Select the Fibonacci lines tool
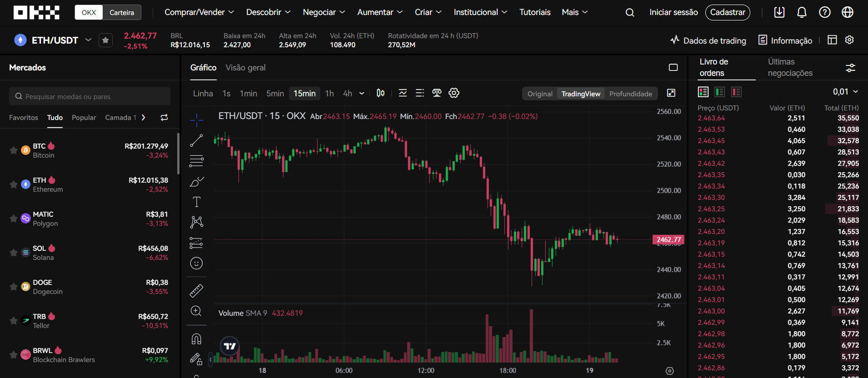 point(196,161)
